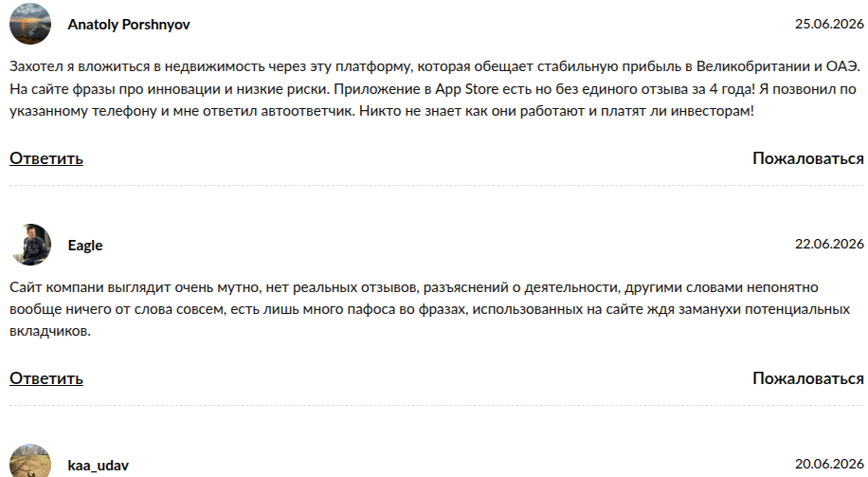Report Anatoly's review with Пожаловаться
Screen dimensions: 868x477
coord(808,158)
